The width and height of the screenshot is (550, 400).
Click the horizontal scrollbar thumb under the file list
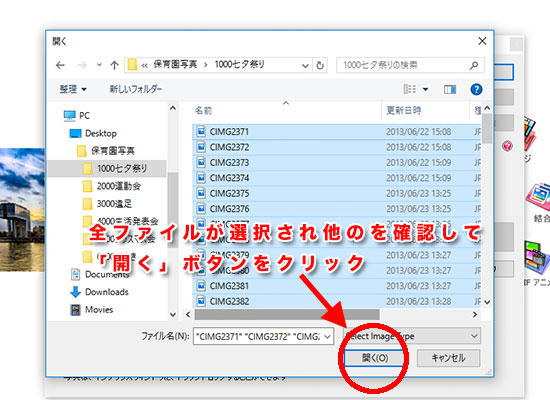(287, 314)
